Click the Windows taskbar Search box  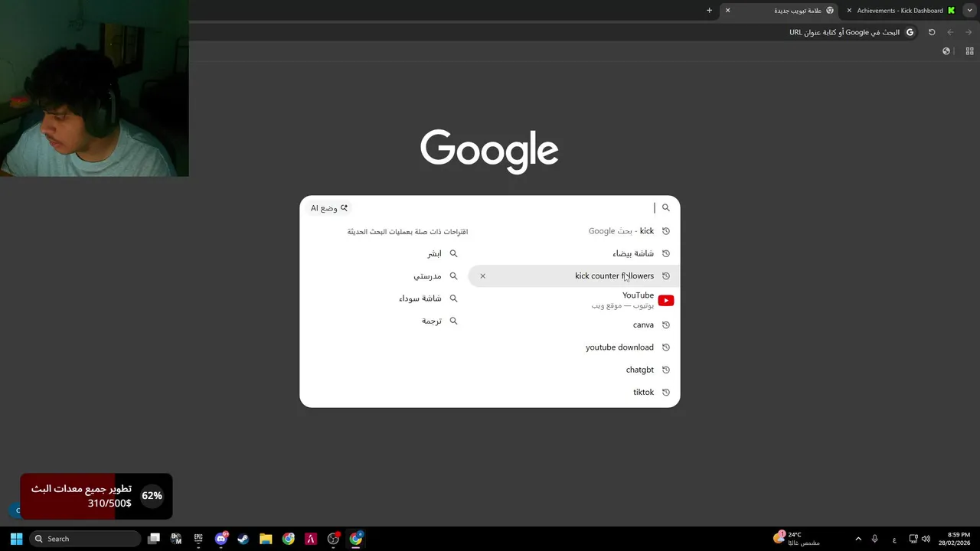pos(85,539)
